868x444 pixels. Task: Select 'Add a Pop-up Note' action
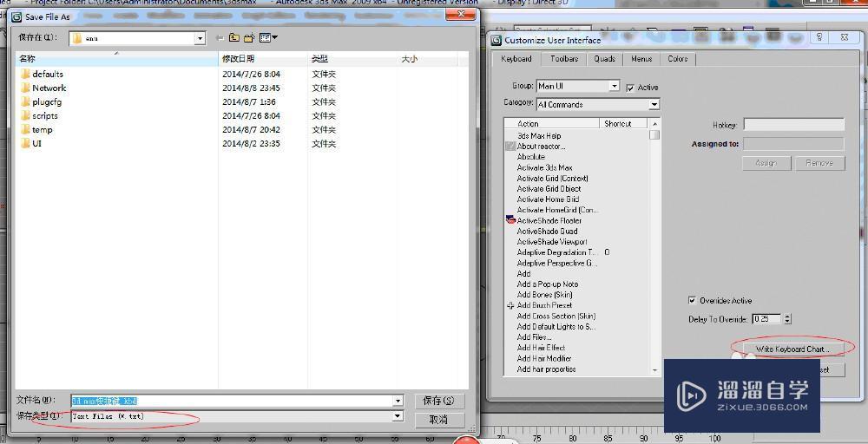tap(548, 284)
